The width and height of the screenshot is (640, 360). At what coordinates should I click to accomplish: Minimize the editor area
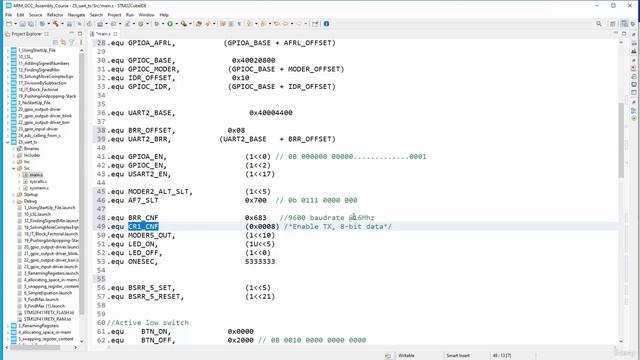pyautogui.click(x=616, y=34)
